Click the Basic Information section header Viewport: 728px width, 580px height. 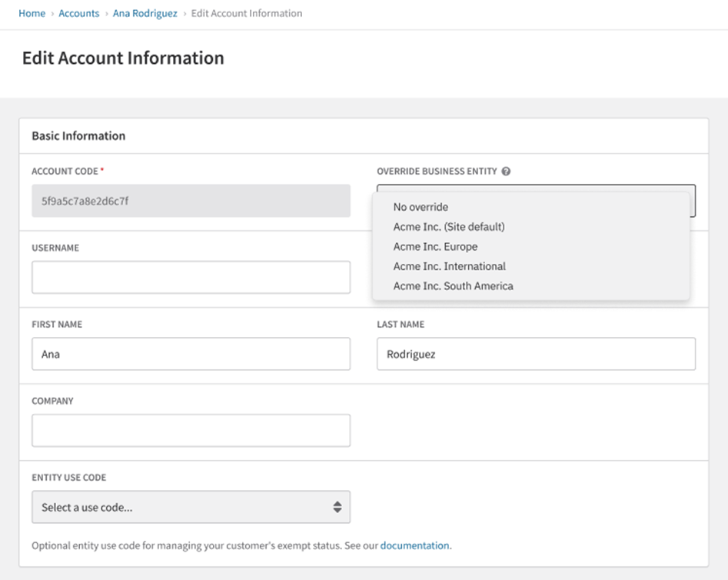[x=78, y=136]
